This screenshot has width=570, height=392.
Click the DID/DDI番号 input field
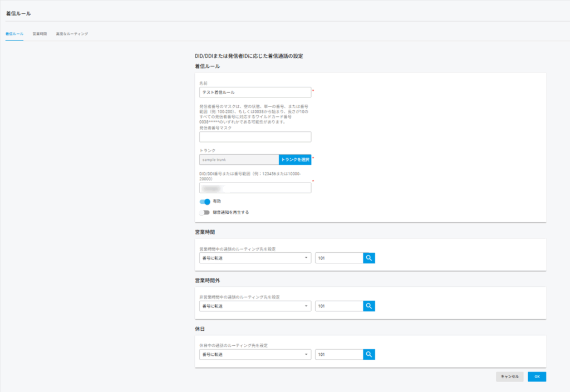pyautogui.click(x=255, y=188)
